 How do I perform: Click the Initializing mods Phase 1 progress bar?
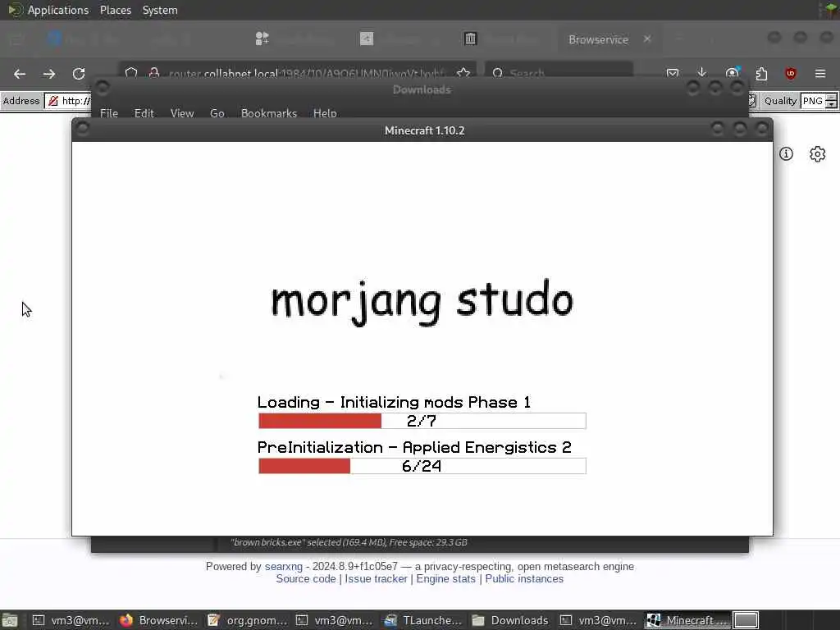click(422, 421)
